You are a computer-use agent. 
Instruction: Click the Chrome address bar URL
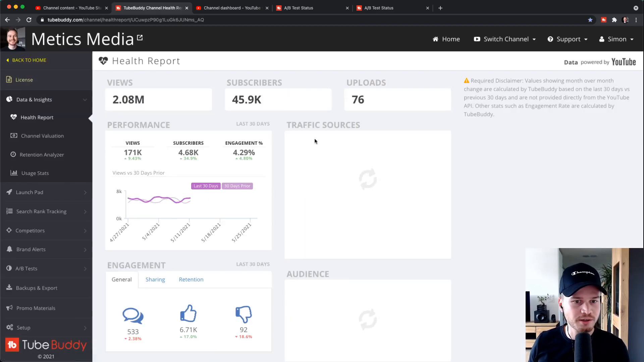[x=125, y=20]
